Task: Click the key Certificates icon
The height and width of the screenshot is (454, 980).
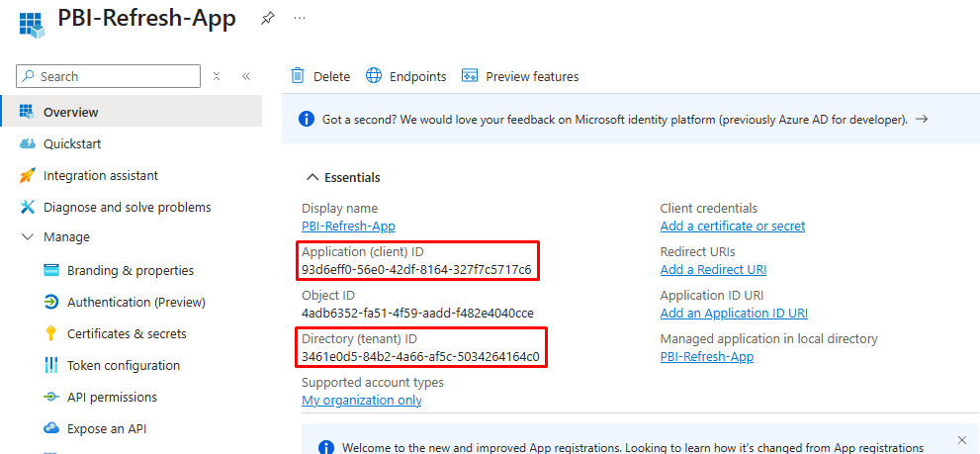Action: pyautogui.click(x=51, y=334)
